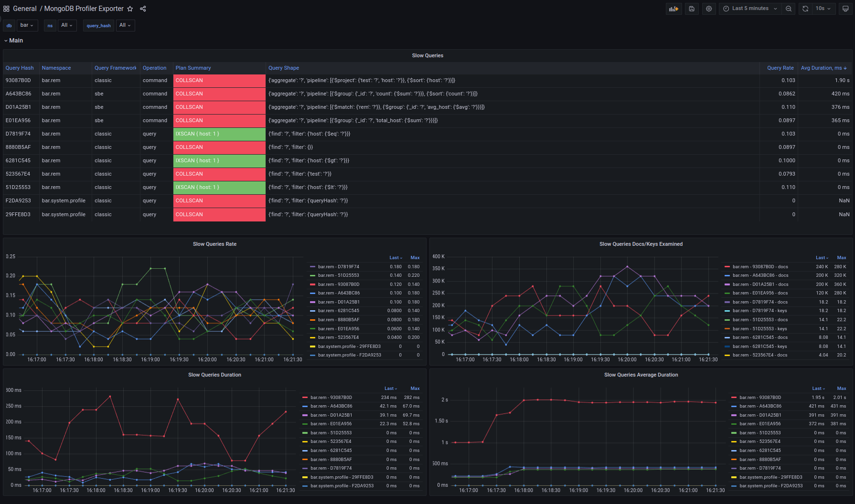Toggle bar.rem - 93087B0D series in Slow Queries Duration legend

click(331, 398)
